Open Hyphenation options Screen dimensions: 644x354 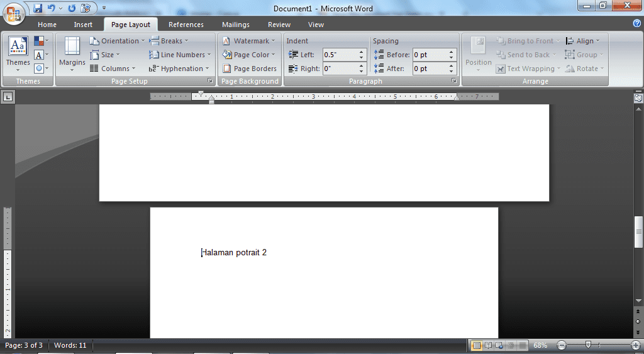[179, 69]
